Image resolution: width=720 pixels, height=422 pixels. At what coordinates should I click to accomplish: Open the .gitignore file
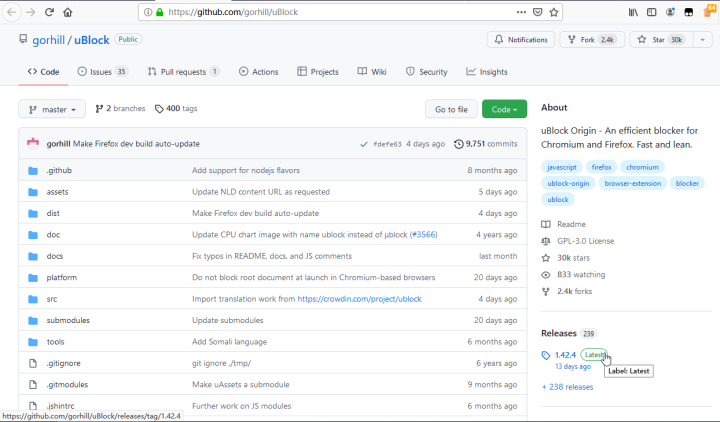point(63,363)
